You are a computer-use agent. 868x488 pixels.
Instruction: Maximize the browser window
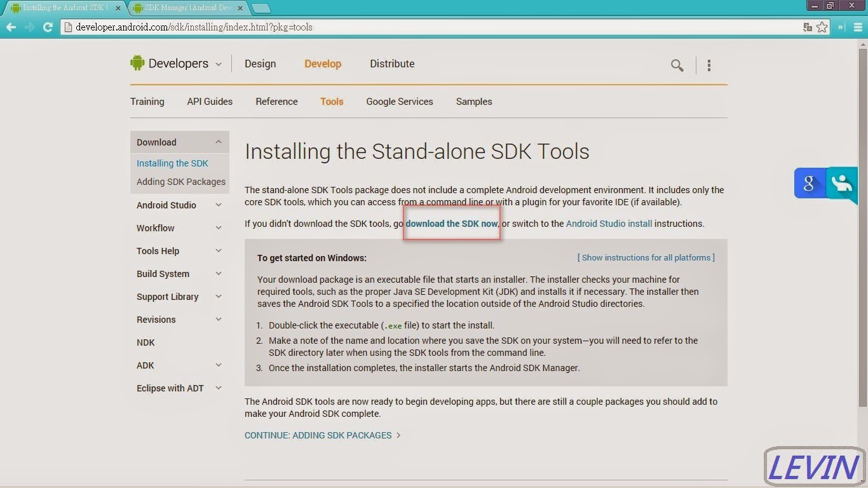[x=830, y=6]
